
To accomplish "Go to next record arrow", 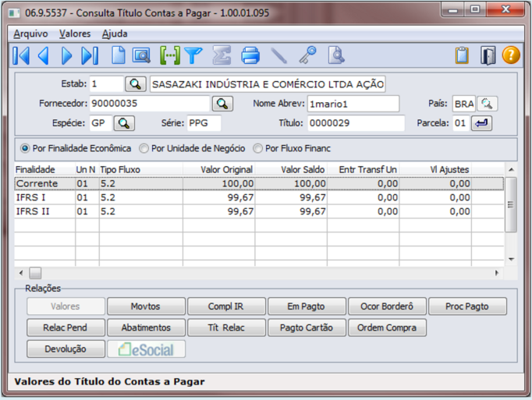I will click(x=67, y=55).
